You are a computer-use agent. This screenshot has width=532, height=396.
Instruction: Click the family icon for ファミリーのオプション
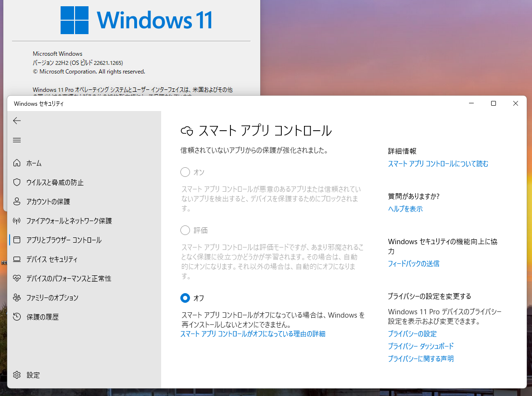[17, 297]
